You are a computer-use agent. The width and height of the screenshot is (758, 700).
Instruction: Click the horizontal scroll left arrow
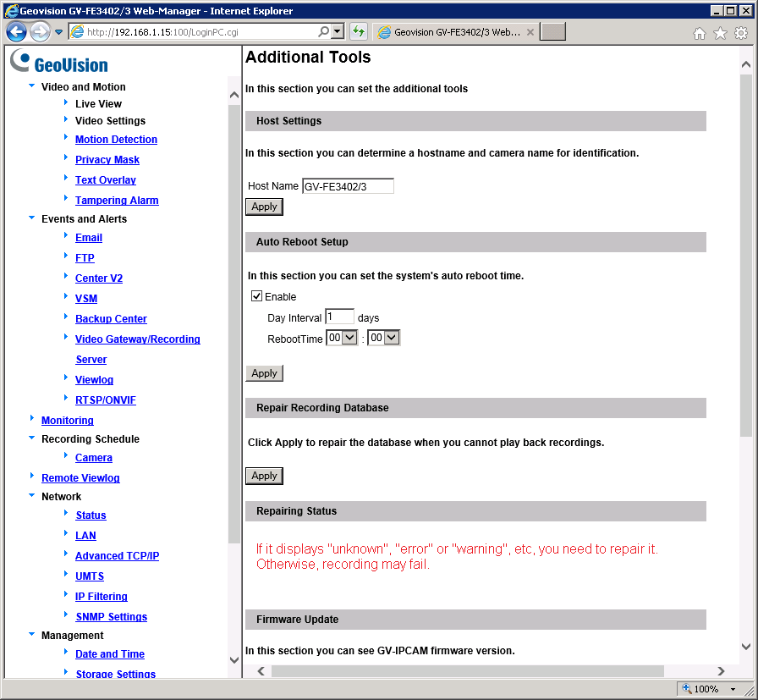261,671
